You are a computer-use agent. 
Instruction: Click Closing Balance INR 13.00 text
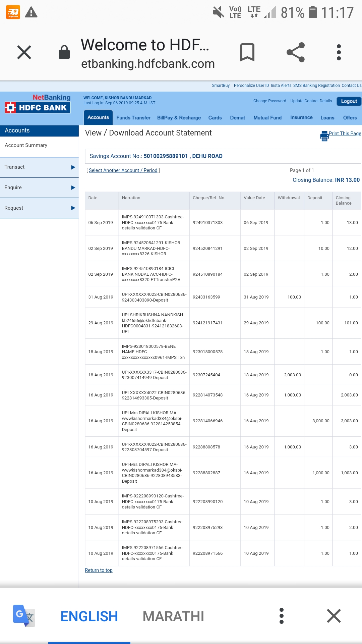click(x=326, y=180)
